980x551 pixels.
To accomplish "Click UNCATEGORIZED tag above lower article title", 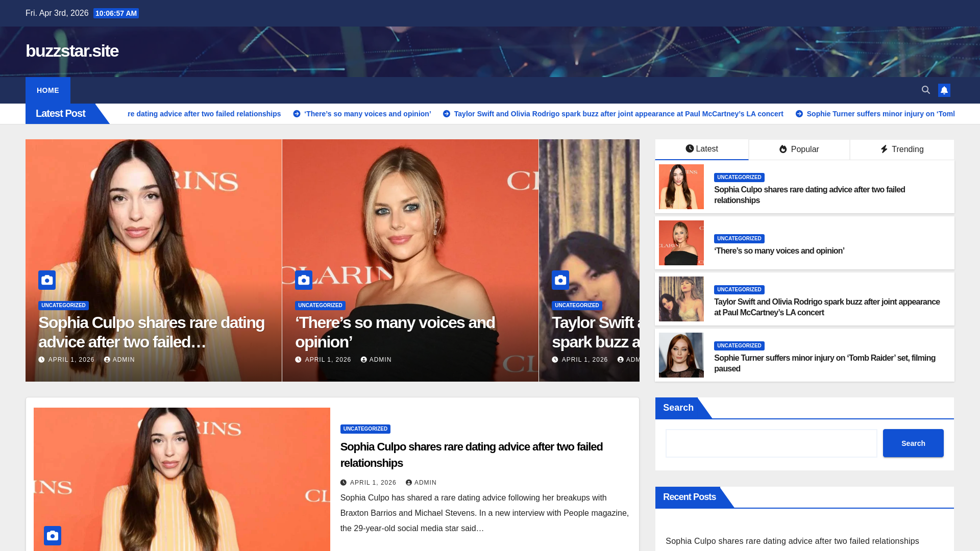I will [365, 429].
